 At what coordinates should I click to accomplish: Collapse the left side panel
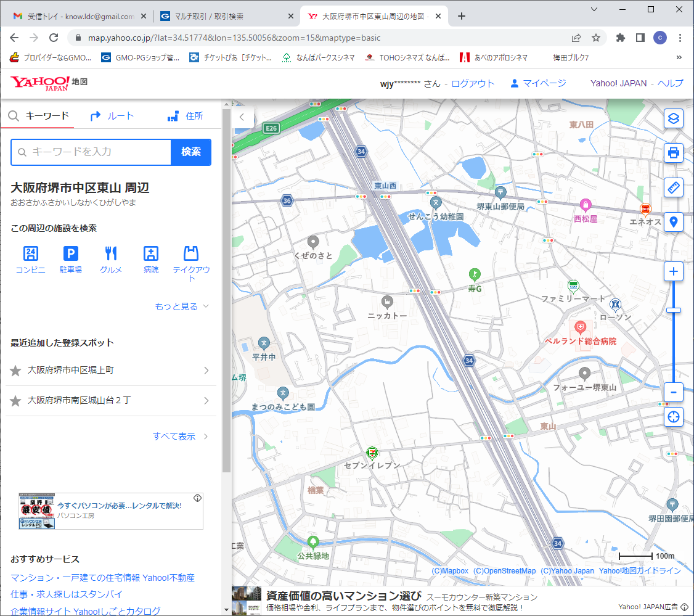(242, 117)
